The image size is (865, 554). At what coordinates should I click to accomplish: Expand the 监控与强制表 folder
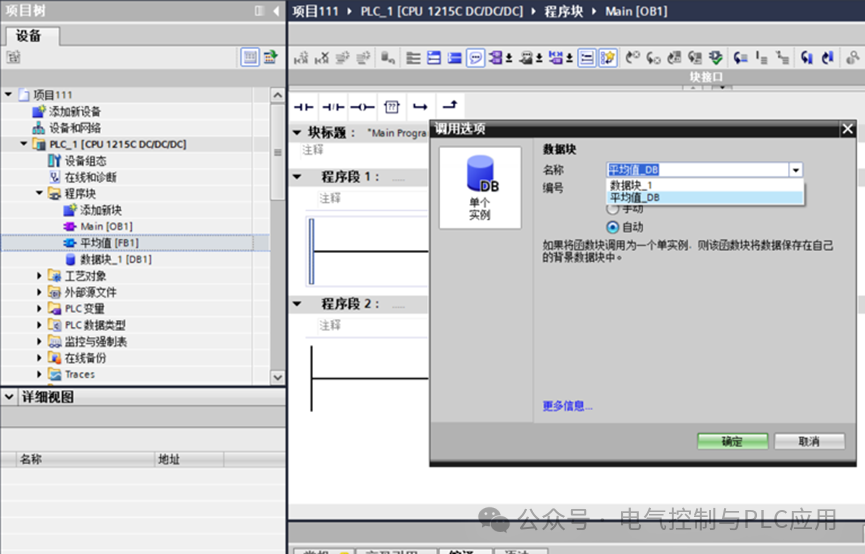[x=39, y=342]
